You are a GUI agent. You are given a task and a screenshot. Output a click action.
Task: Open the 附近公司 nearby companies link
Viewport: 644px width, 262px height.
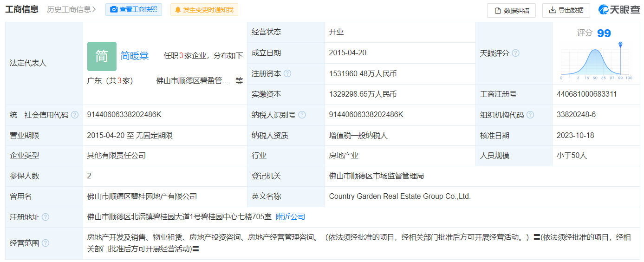290,217
